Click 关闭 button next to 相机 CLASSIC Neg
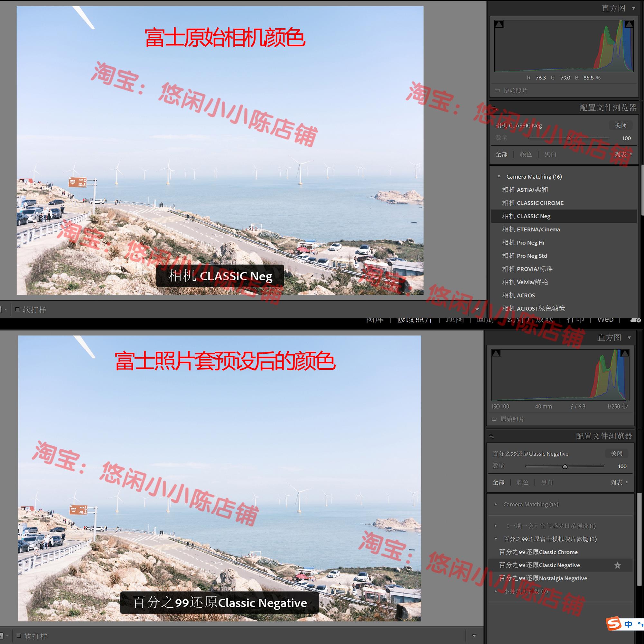Screen dimensions: 644x644 coord(621,125)
